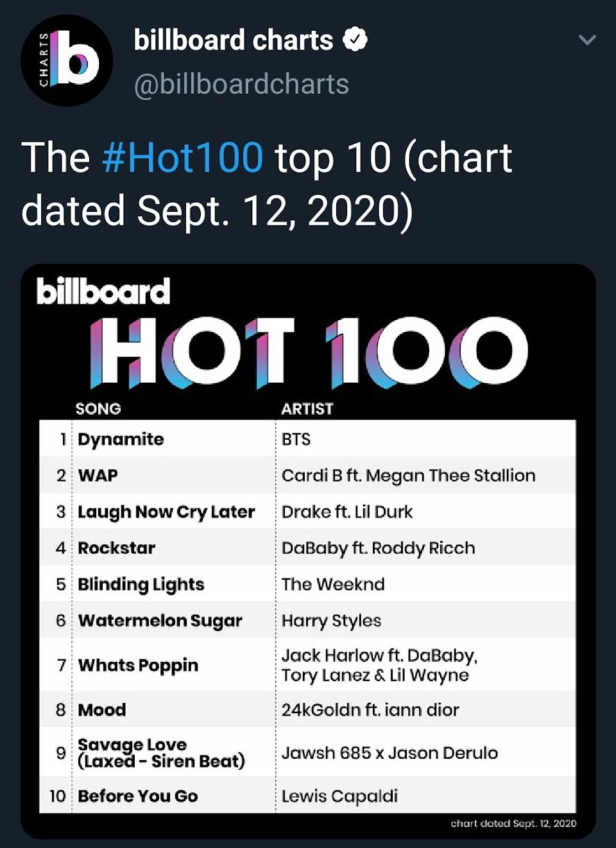Click the WAP song entry

click(x=98, y=476)
